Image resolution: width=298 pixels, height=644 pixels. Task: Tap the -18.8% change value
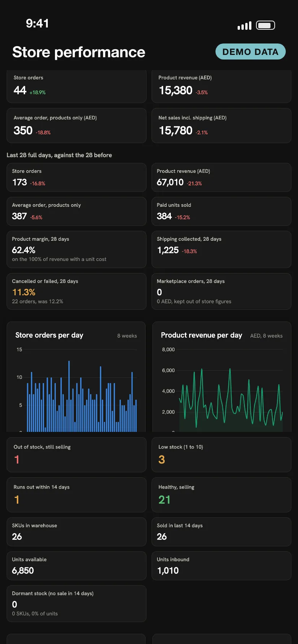click(43, 132)
